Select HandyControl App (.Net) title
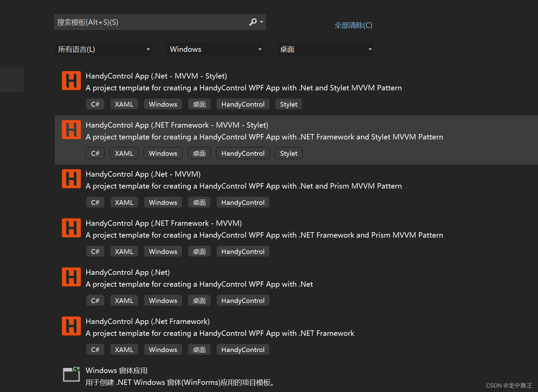Viewport: 538px width, 392px height. pyautogui.click(x=128, y=272)
